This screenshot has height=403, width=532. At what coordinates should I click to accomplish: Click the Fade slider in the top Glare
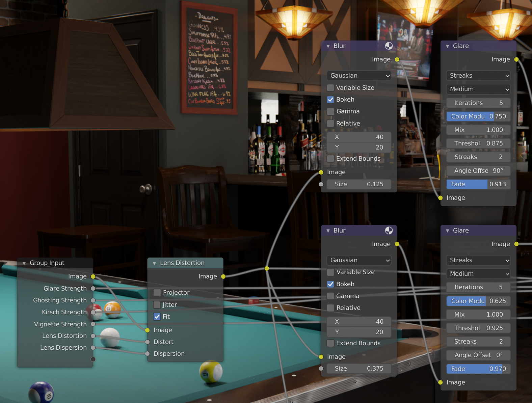coord(478,184)
